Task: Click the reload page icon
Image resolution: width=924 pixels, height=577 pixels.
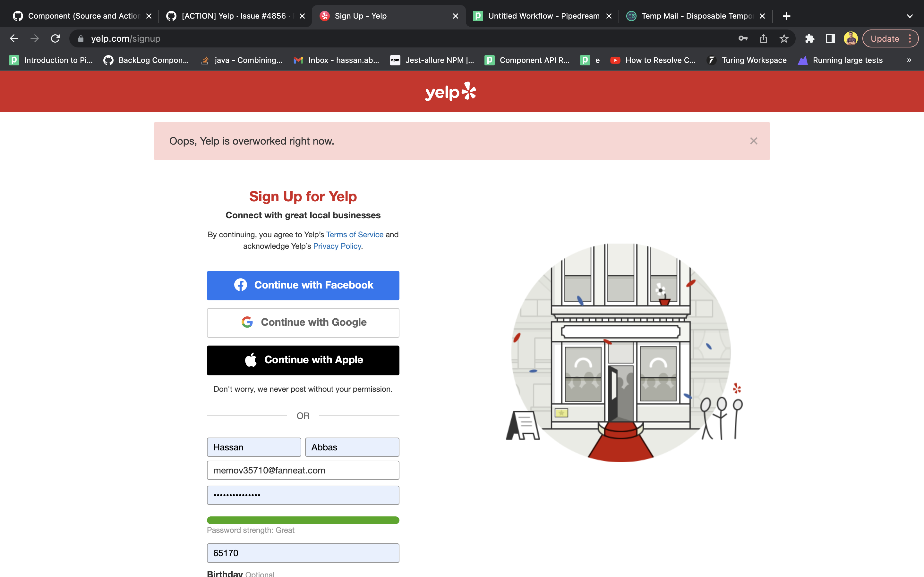Action: pyautogui.click(x=56, y=38)
